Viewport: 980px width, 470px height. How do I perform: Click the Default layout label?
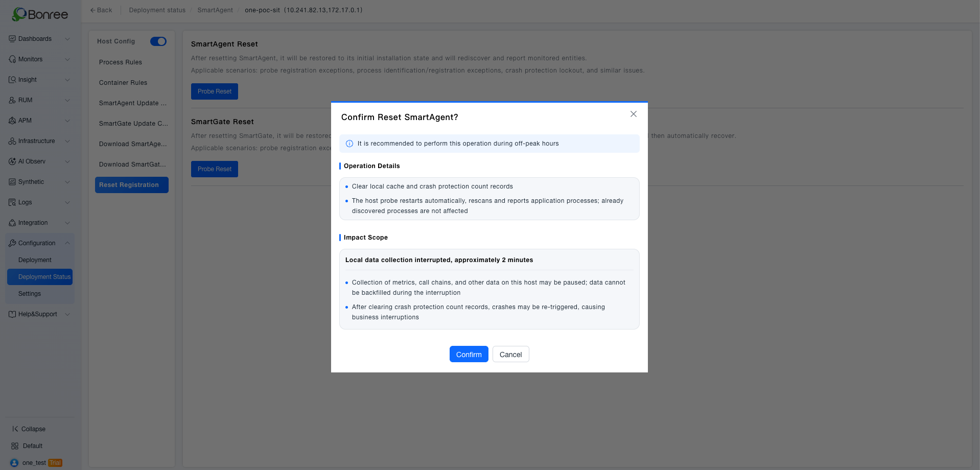[33, 446]
